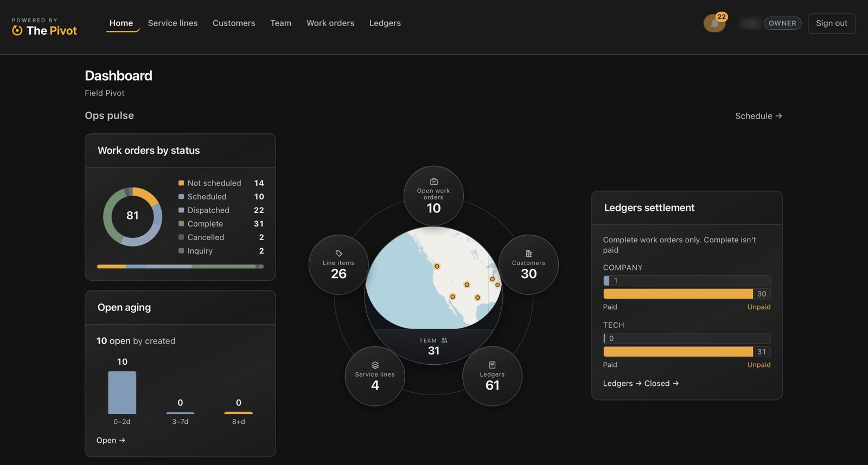Image resolution: width=868 pixels, height=465 pixels.
Task: Open the Ledgers bubble showing 61
Action: (x=492, y=376)
